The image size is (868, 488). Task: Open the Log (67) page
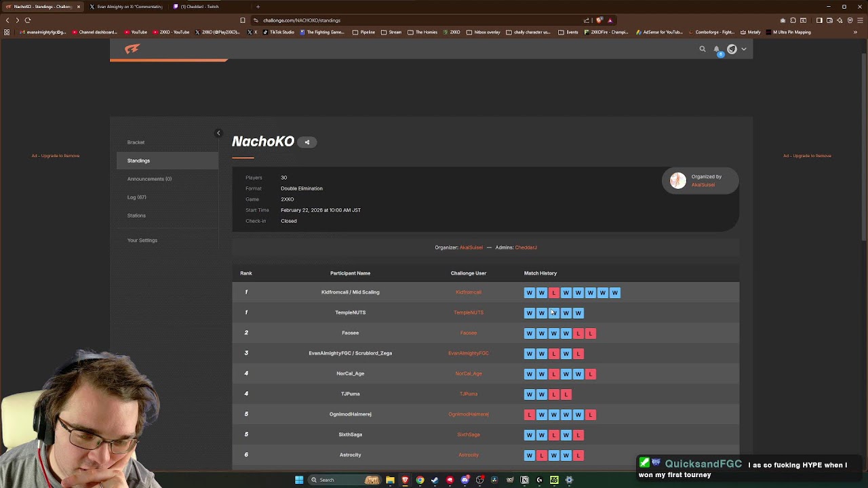136,197
